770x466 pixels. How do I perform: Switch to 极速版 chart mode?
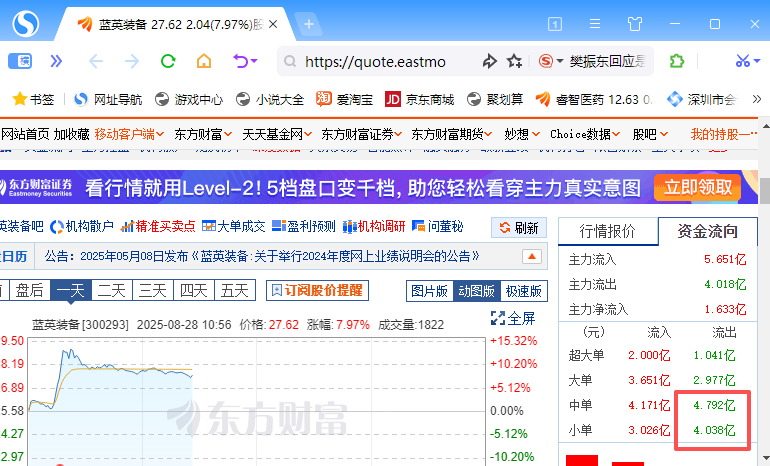[x=524, y=291]
